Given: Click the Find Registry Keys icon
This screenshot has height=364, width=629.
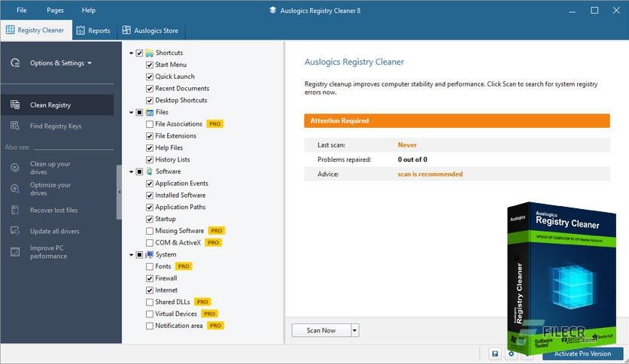Looking at the screenshot, I should (x=15, y=126).
